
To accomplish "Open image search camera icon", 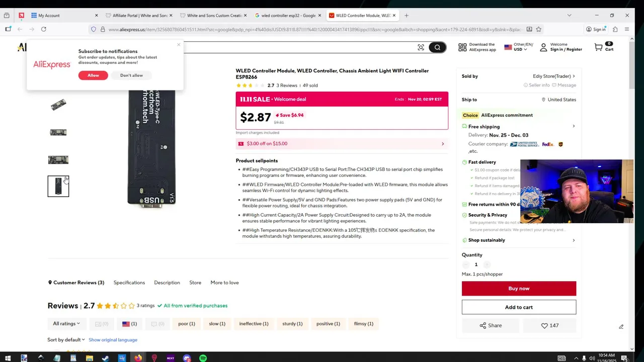I will coord(421,47).
